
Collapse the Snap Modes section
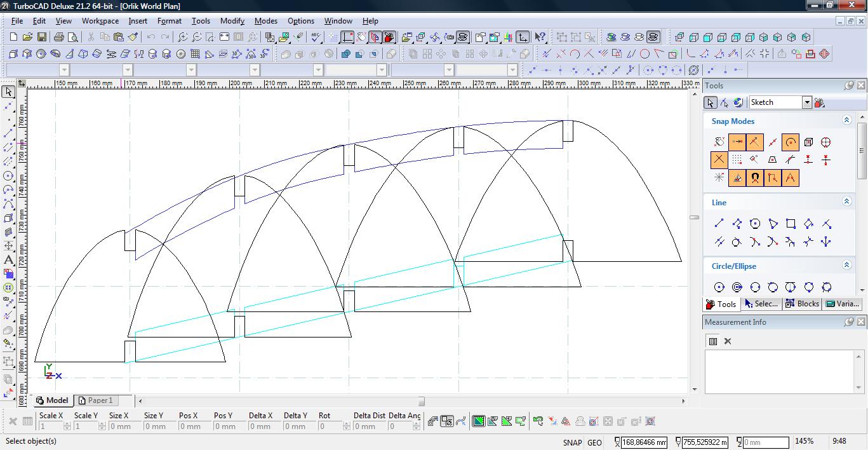(x=846, y=120)
